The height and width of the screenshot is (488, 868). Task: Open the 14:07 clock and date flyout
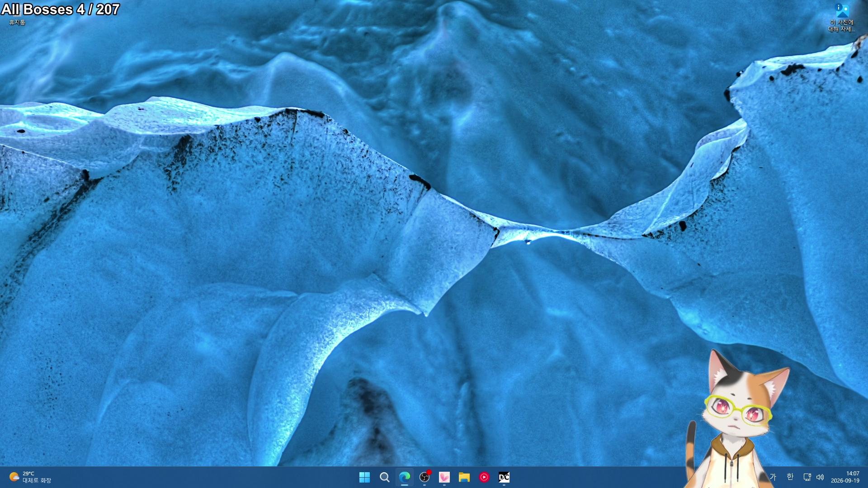pos(845,477)
